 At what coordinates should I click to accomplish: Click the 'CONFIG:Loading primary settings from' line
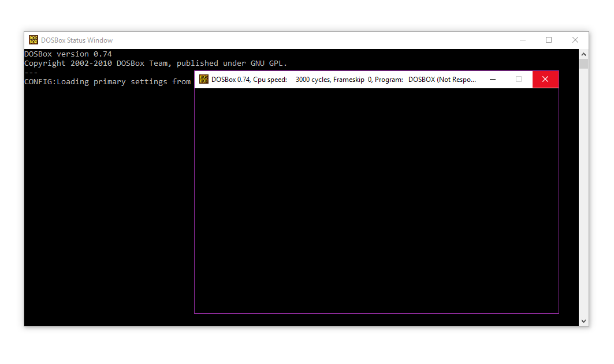tap(107, 82)
